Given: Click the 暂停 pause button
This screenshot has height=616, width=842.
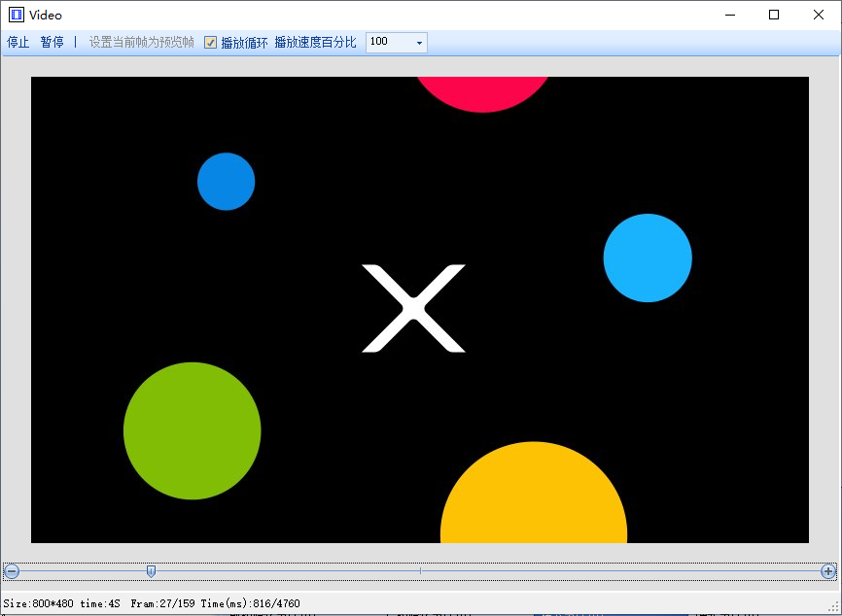Looking at the screenshot, I should 52,42.
